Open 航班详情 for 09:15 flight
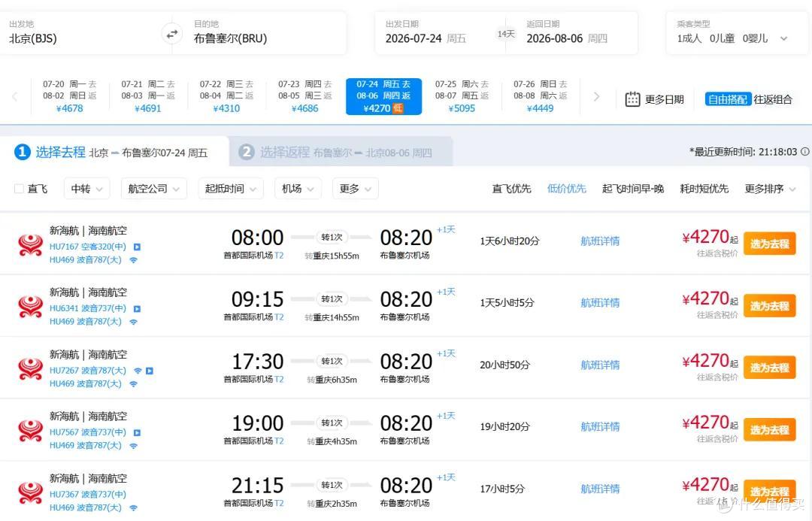The height and width of the screenshot is (521, 812). 600,302
